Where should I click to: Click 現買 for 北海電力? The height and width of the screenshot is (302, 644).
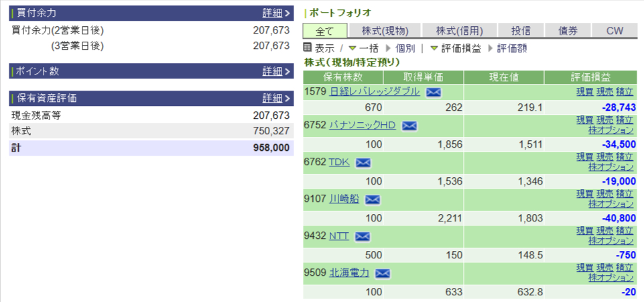click(585, 268)
